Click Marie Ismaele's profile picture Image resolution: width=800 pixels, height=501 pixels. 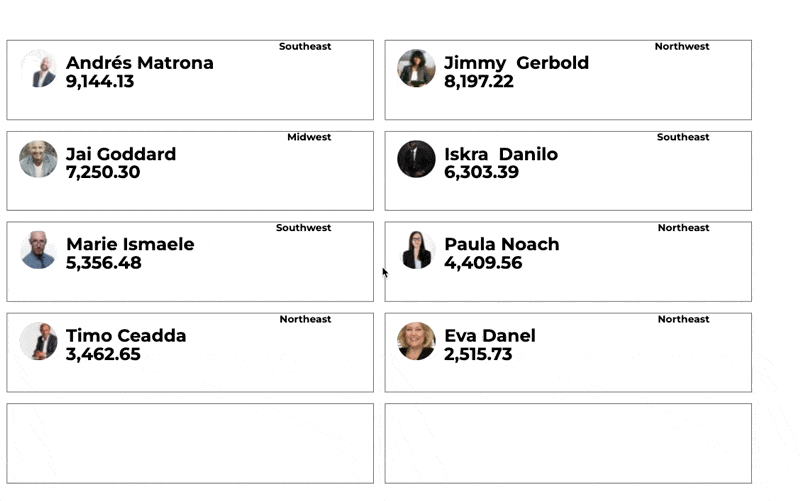pos(39,250)
